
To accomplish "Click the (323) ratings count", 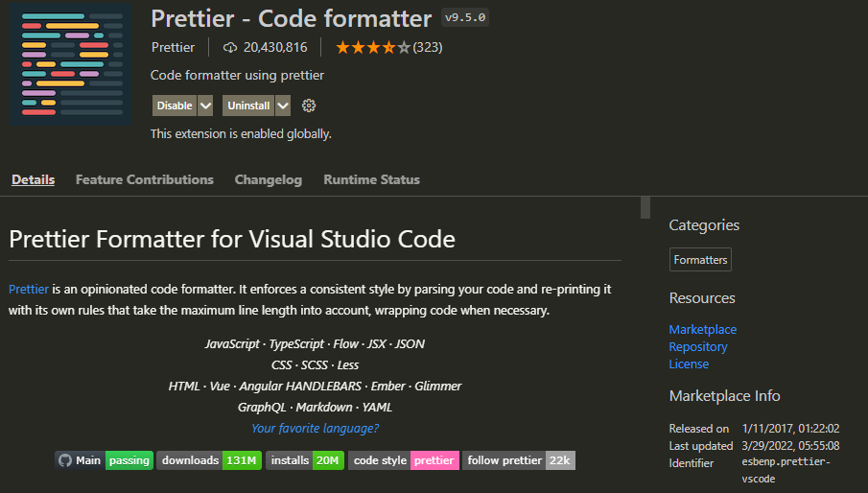I will (x=428, y=48).
